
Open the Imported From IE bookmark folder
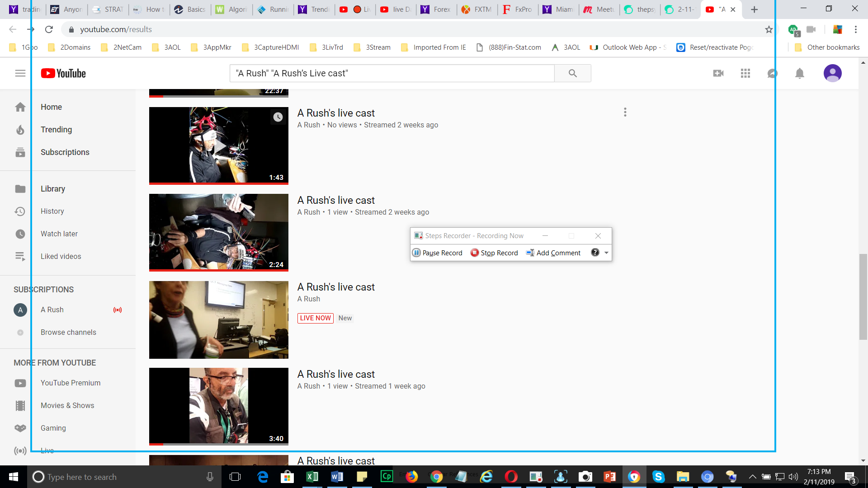click(x=434, y=47)
